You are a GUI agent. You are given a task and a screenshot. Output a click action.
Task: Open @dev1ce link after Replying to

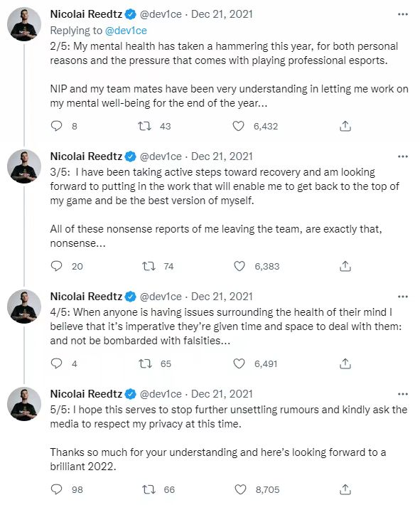[x=126, y=31]
